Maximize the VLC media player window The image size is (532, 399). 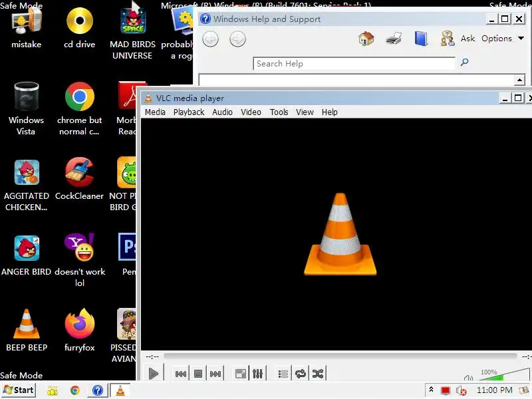click(x=518, y=98)
